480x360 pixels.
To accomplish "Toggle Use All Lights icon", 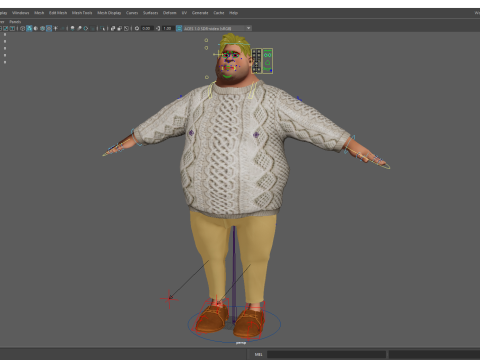I will 55,28.
